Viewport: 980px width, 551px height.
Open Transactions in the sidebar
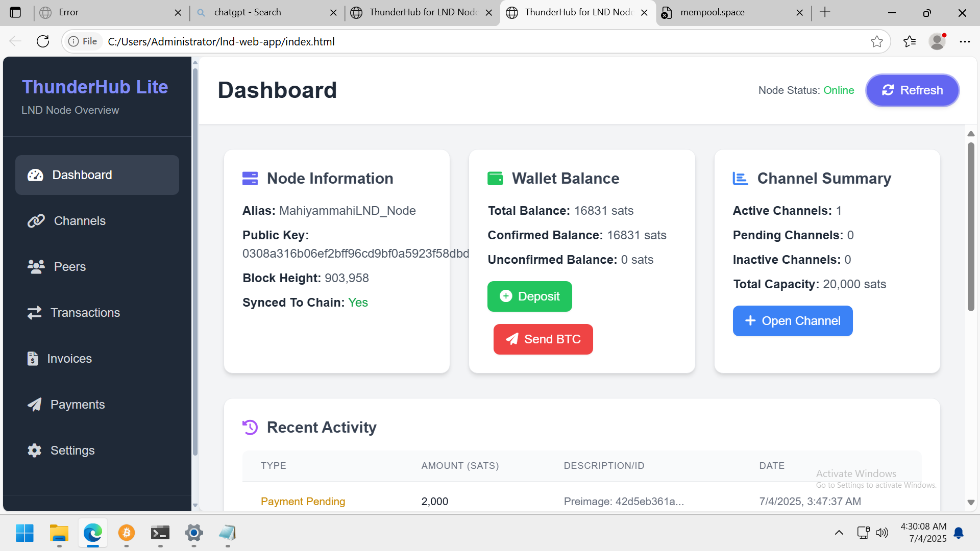97,313
